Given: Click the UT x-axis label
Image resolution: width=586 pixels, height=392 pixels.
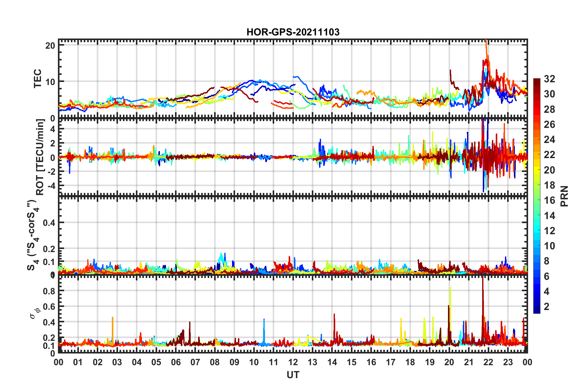Looking at the screenshot, I should point(293,375).
